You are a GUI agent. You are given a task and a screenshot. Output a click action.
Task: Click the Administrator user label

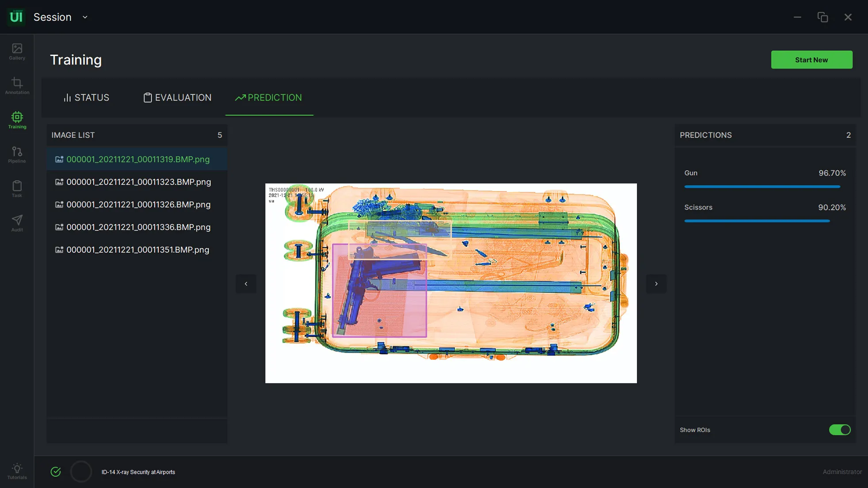pos(842,472)
